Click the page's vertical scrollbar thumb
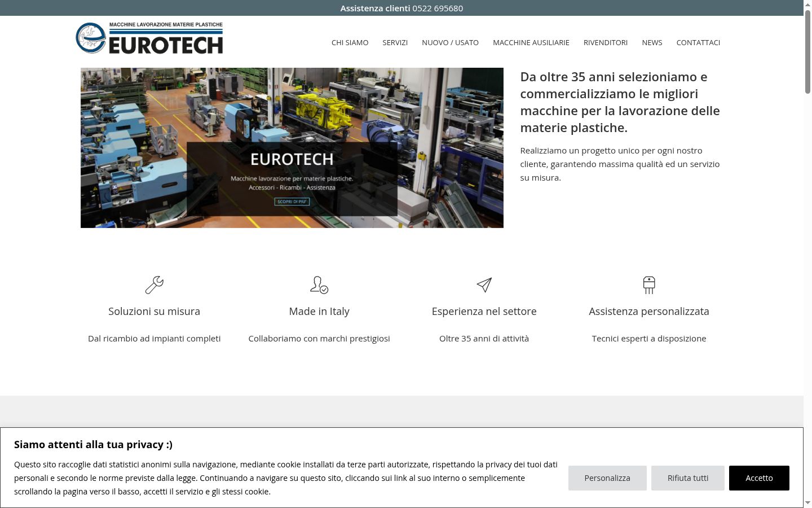This screenshot has width=812, height=508. (807, 51)
